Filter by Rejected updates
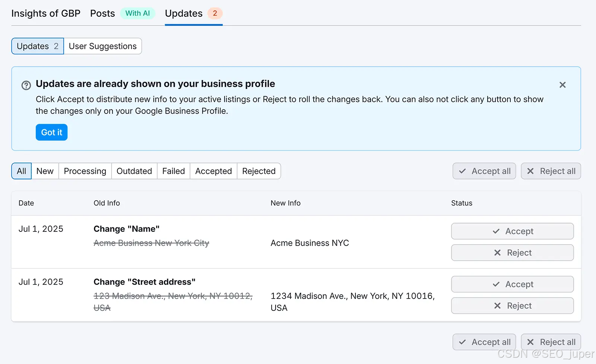 point(259,171)
